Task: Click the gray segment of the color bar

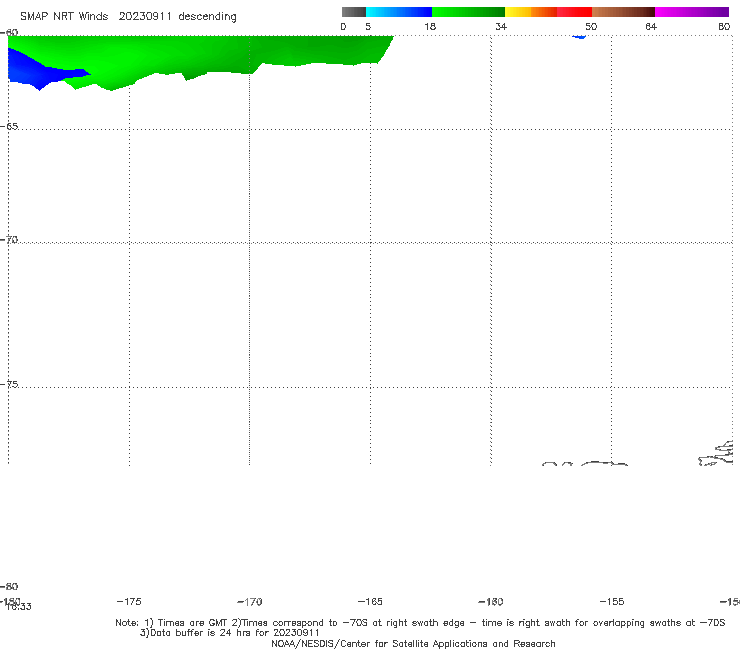Action: (354, 12)
